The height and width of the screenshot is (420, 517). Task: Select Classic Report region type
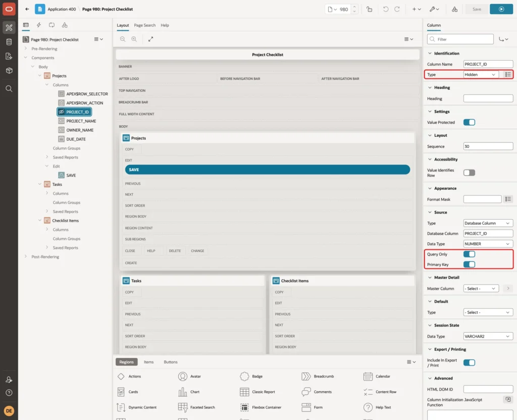pos(257,392)
